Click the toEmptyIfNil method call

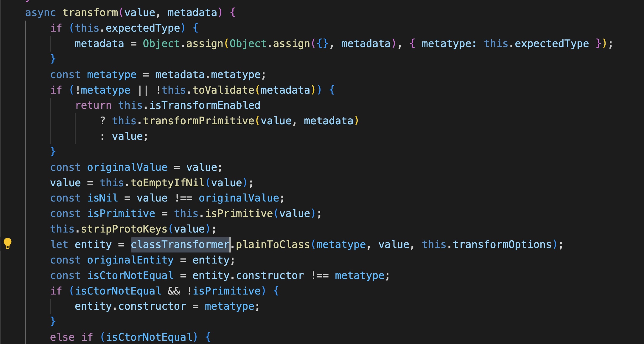pos(168,183)
